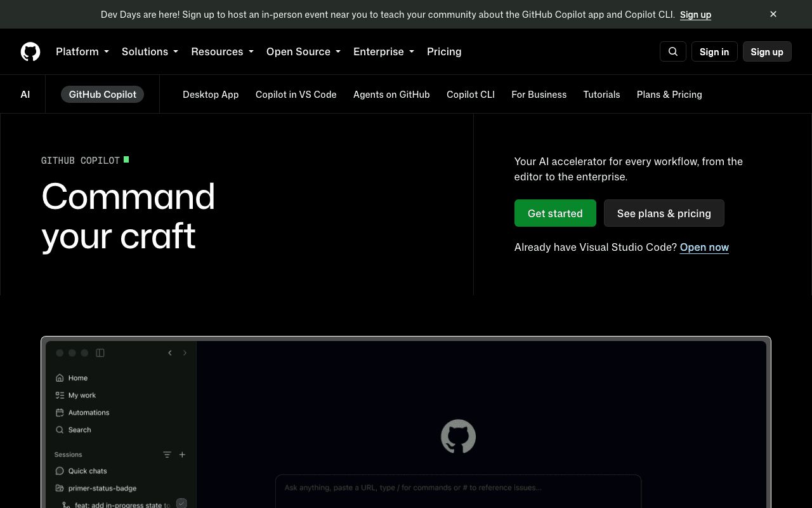Expand the Open Source dropdown menu
Viewport: 812px width, 508px height.
(x=303, y=51)
